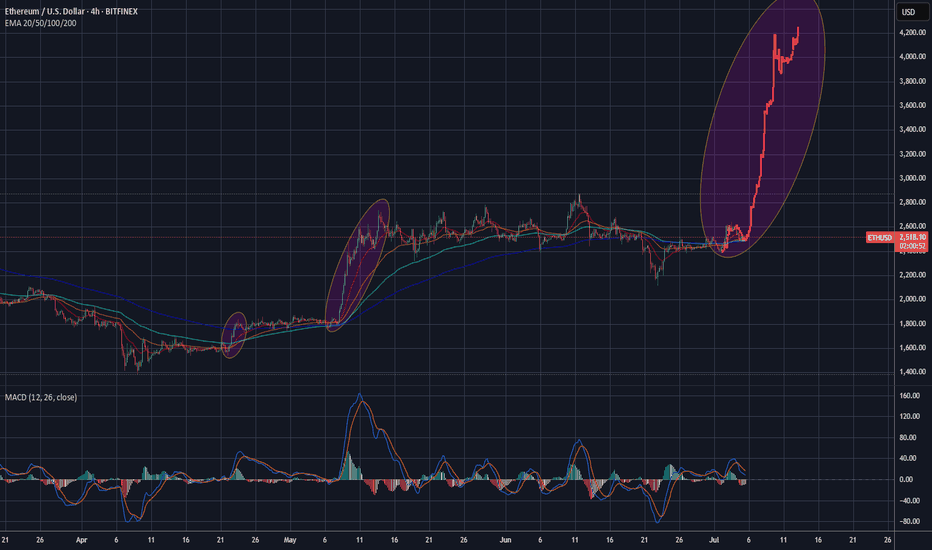This screenshot has height=550, width=932.
Task: Click the 4,000.00 price axis label
Action: (912, 56)
